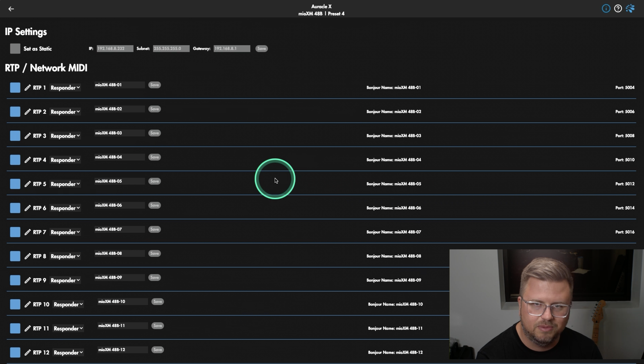The image size is (644, 364).
Task: Click the mioXM 48B-01 name field
Action: click(120, 85)
